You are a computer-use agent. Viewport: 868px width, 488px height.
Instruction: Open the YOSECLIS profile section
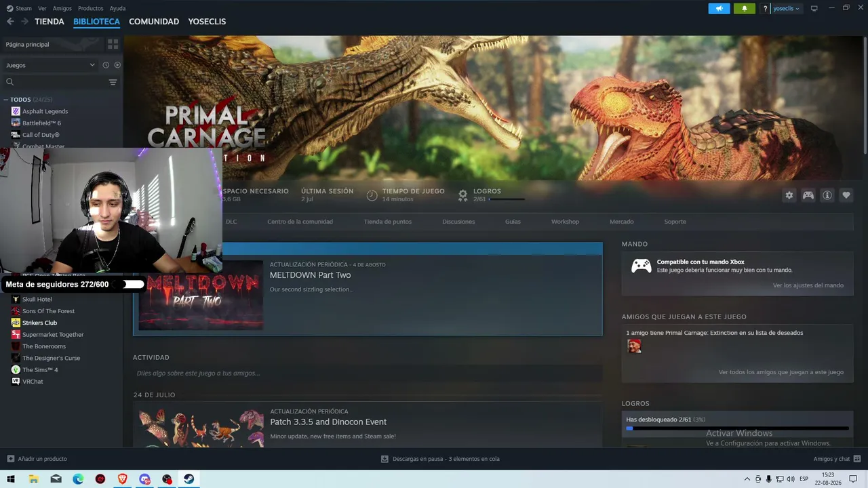coord(207,22)
